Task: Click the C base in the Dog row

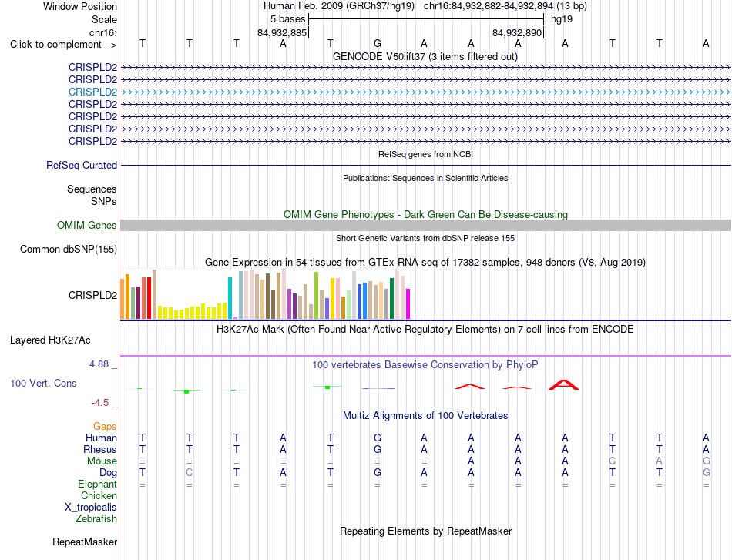Action: [x=189, y=473]
